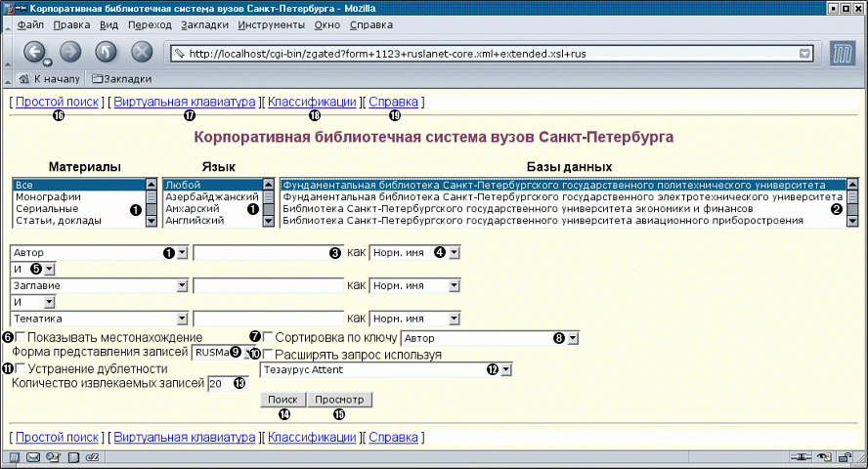Select 'Монографии' in Материалы list

click(x=78, y=197)
